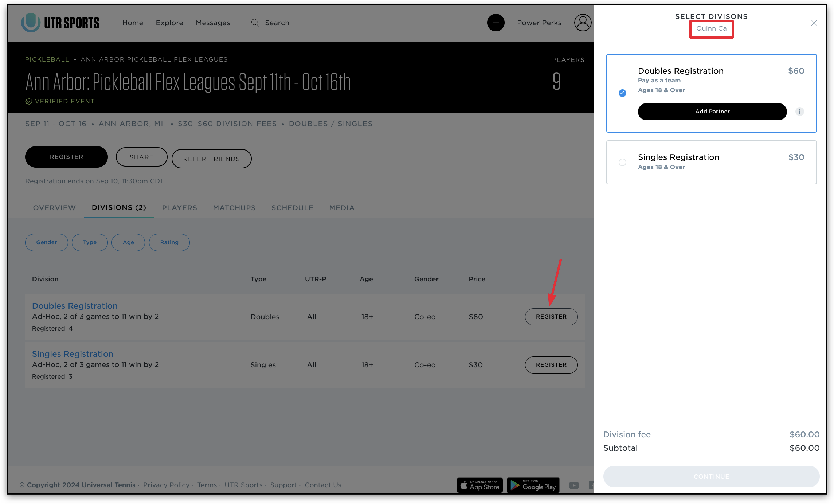
Task: Click the black plus create button
Action: (496, 23)
